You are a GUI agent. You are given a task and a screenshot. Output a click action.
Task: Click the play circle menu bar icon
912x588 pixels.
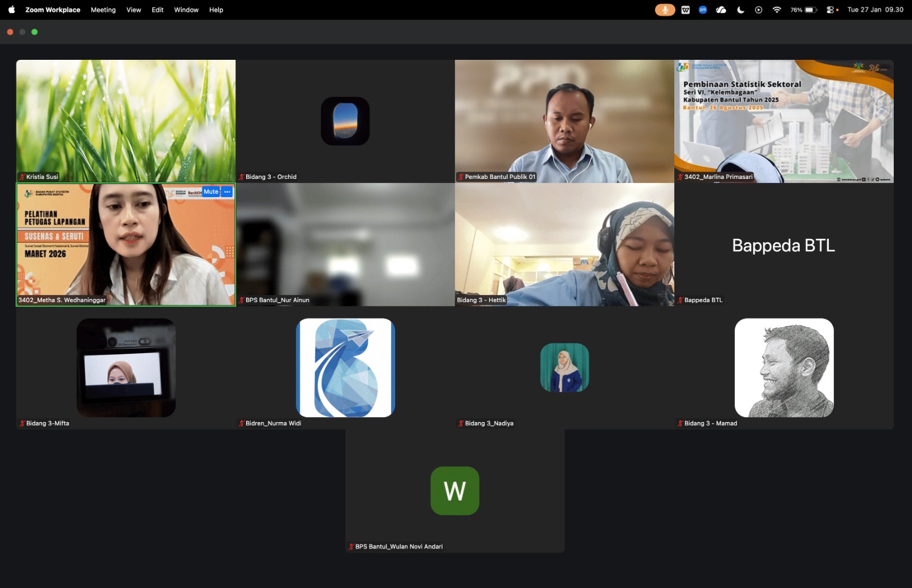tap(758, 10)
